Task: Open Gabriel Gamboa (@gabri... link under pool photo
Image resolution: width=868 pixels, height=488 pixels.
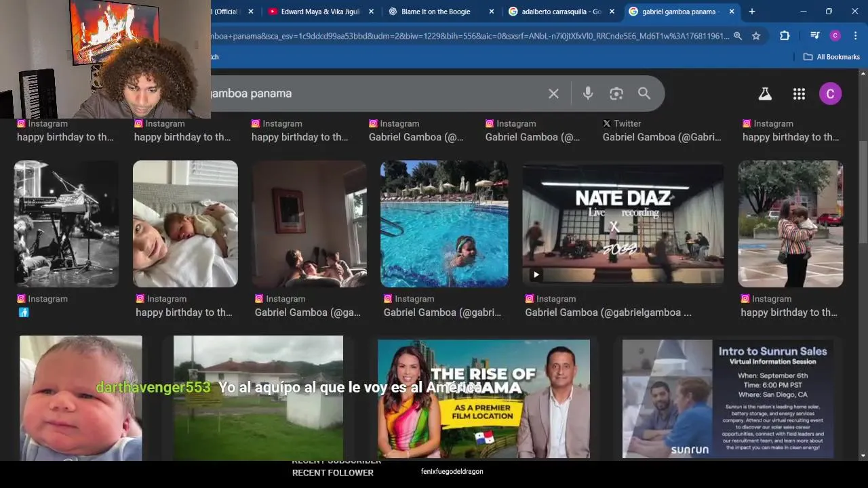Action: pos(442,312)
